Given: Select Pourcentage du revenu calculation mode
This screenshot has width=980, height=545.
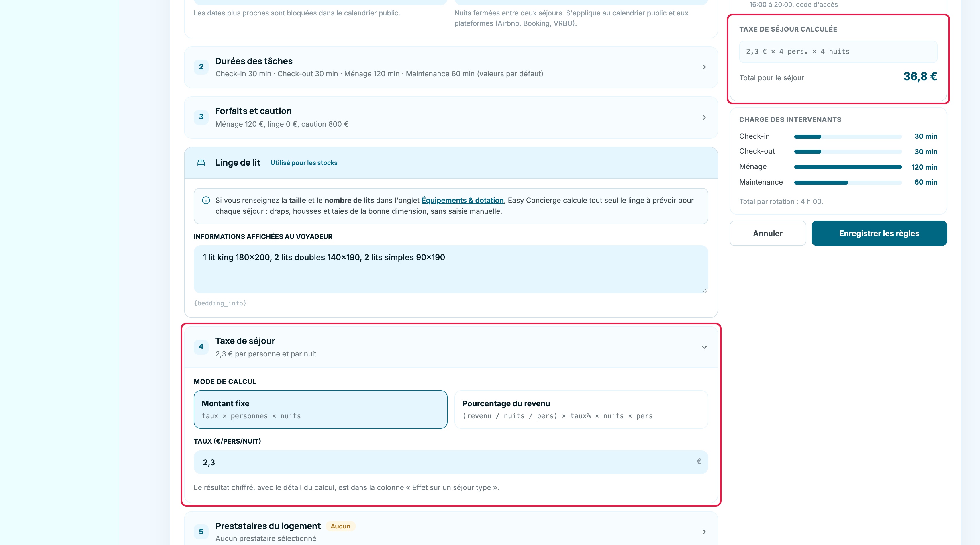Looking at the screenshot, I should click(x=581, y=409).
